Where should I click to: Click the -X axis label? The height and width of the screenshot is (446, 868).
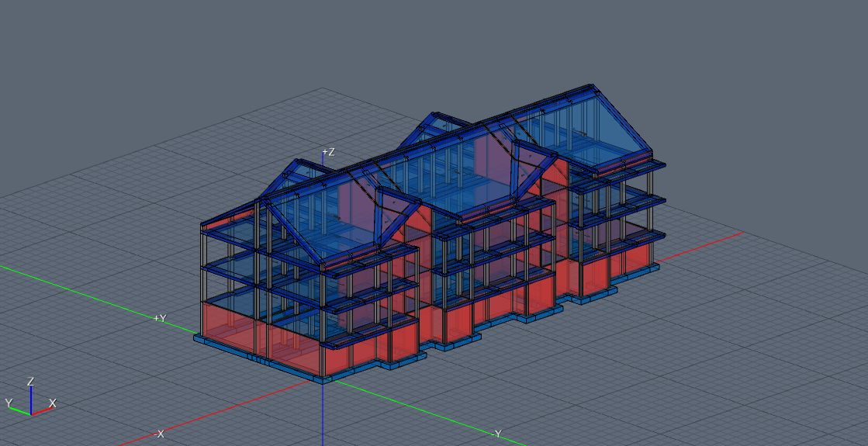point(160,434)
